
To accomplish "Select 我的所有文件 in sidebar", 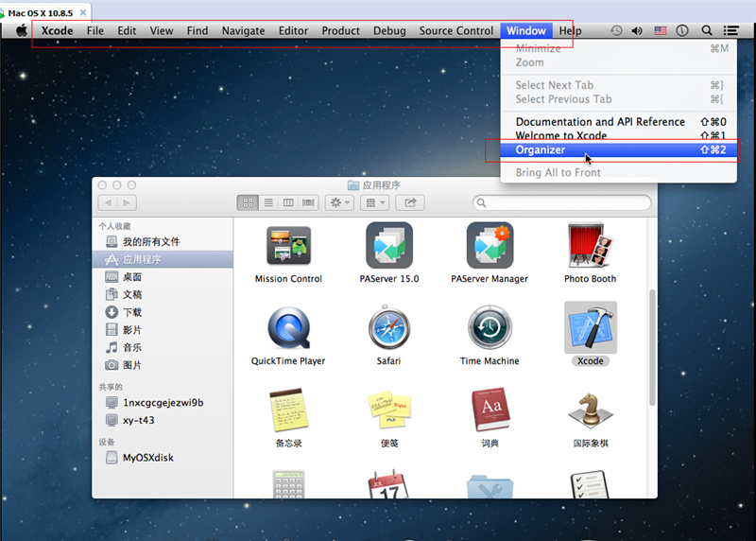I will (163, 242).
